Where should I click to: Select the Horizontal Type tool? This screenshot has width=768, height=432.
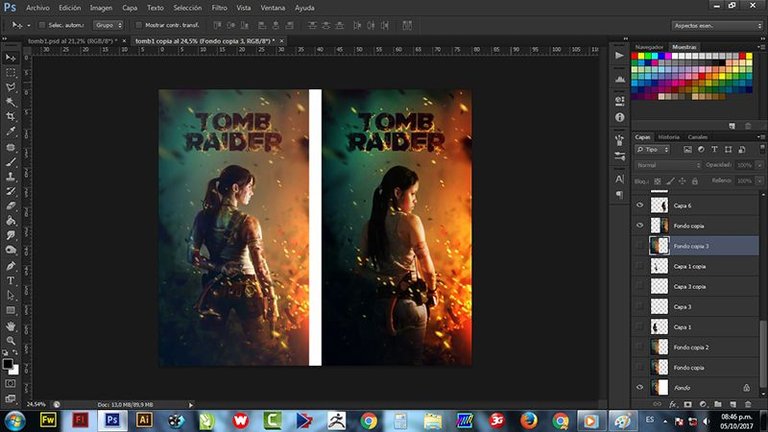click(x=10, y=281)
